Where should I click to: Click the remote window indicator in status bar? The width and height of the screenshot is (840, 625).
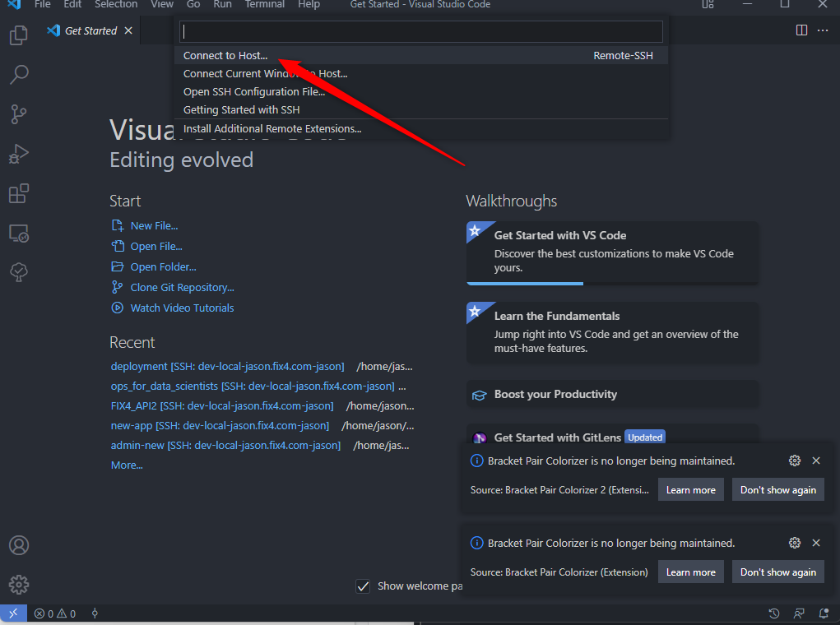click(13, 613)
